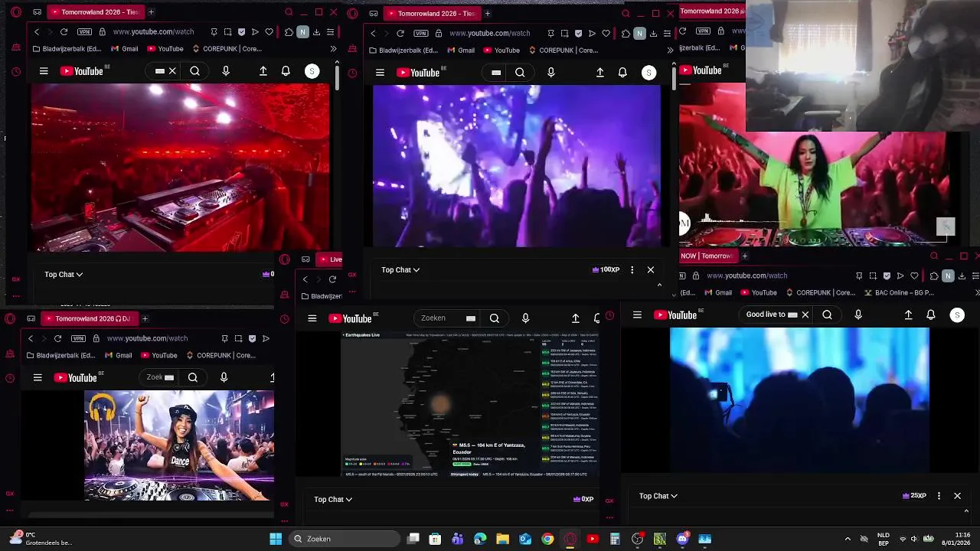Expand Top Chat dropdown in top-left window
980x551 pixels.
[64, 274]
